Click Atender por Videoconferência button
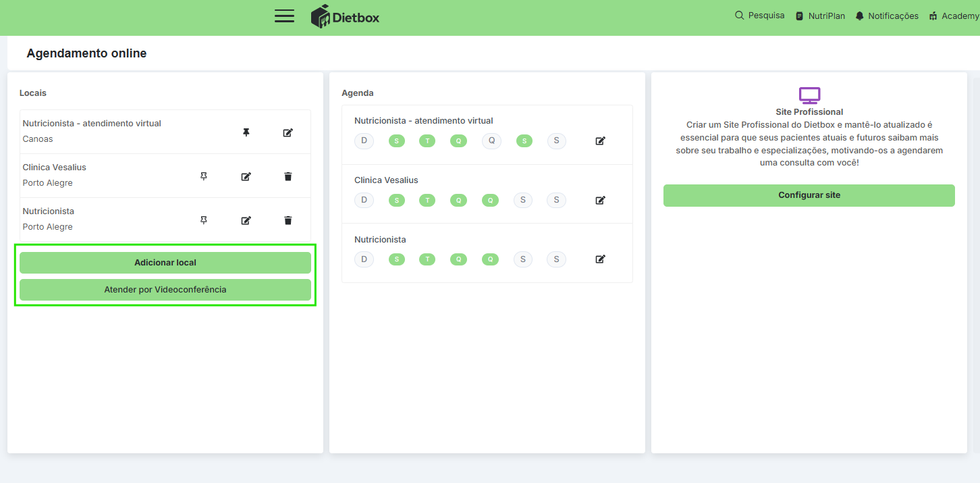 click(x=165, y=290)
